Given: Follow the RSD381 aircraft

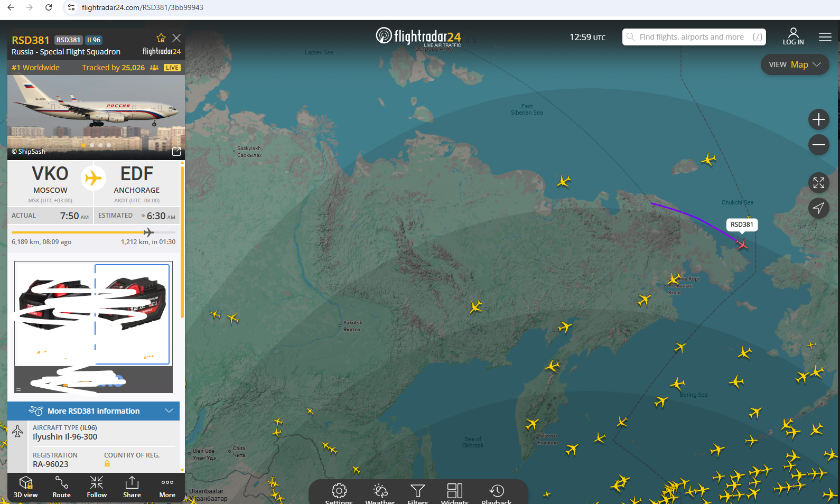Looking at the screenshot, I should tap(97, 487).
